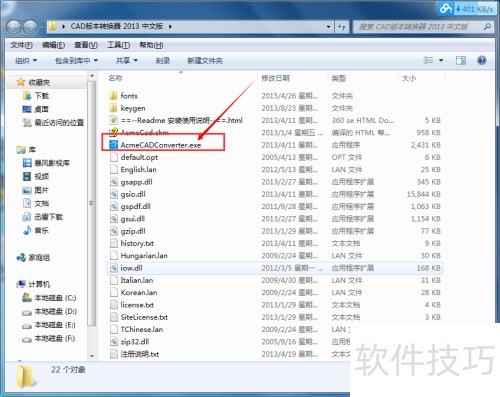Open Local Disk (F:)

[x=49, y=339]
